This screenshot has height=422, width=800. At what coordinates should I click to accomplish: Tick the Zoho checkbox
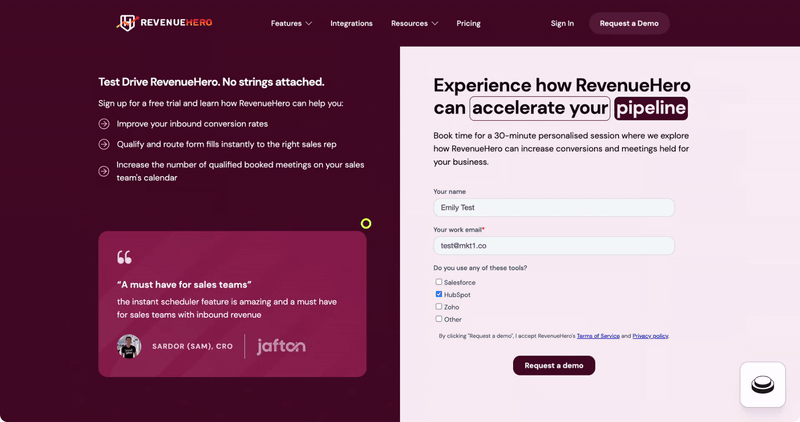tap(439, 306)
